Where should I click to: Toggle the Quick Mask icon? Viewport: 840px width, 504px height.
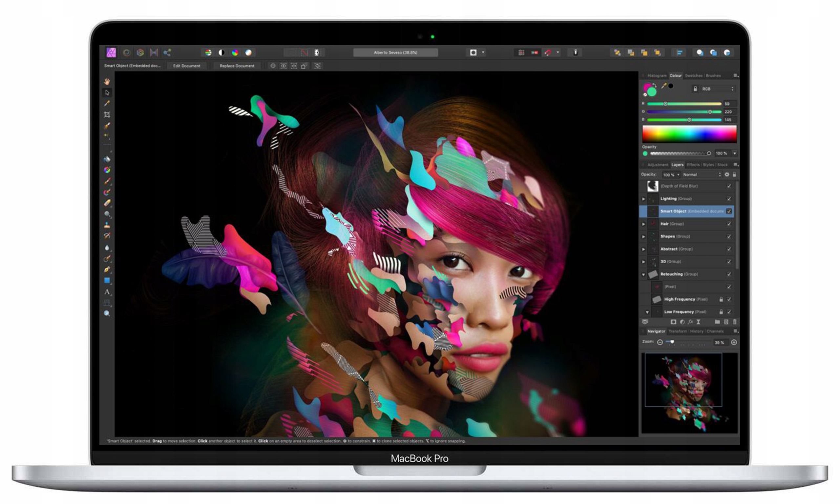point(473,52)
